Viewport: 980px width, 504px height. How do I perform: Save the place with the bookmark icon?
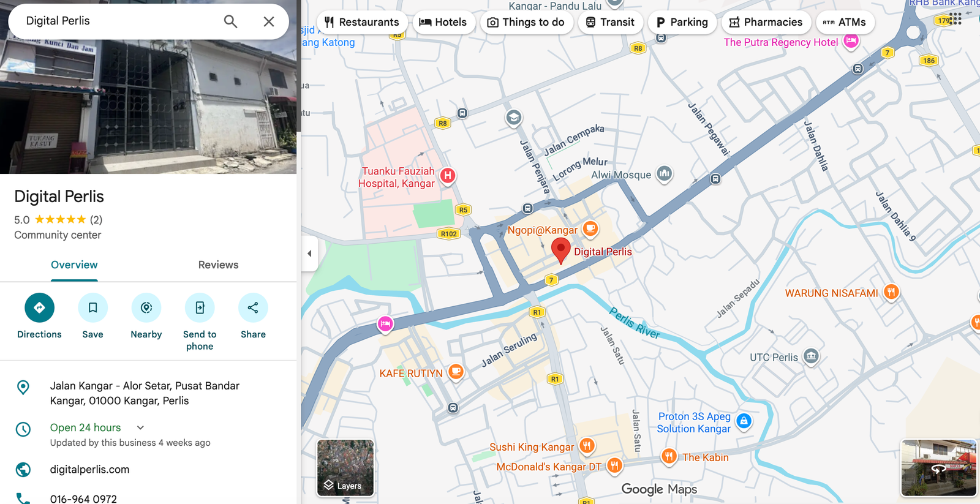tap(92, 307)
